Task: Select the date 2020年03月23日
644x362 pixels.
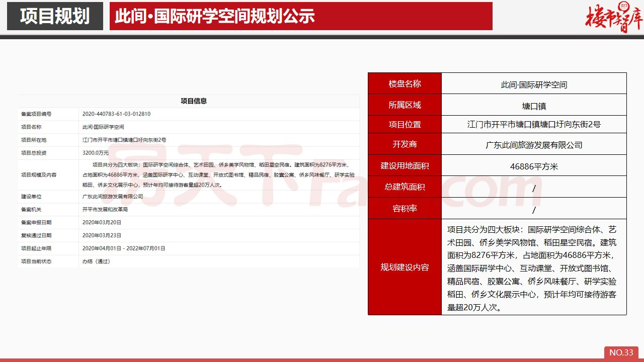Action: pos(102,235)
